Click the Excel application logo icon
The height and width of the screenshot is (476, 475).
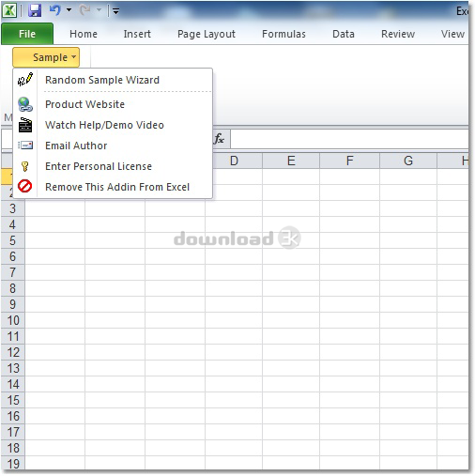[9, 10]
